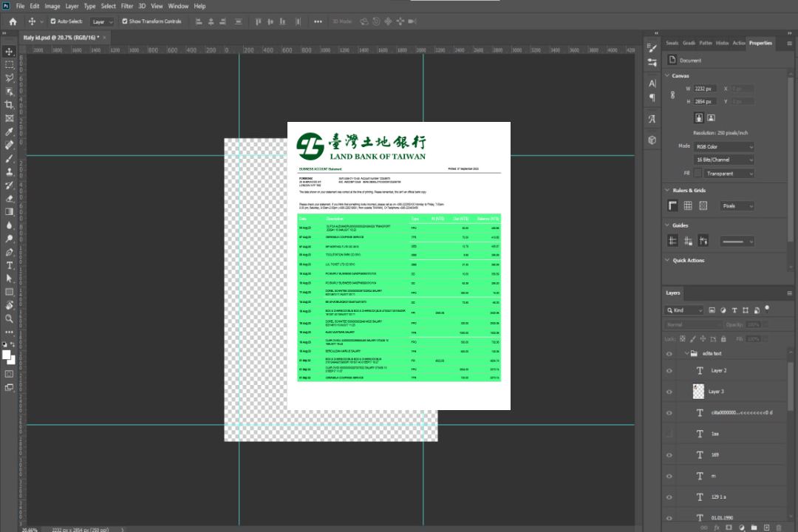Open the Filter menu

coord(127,6)
